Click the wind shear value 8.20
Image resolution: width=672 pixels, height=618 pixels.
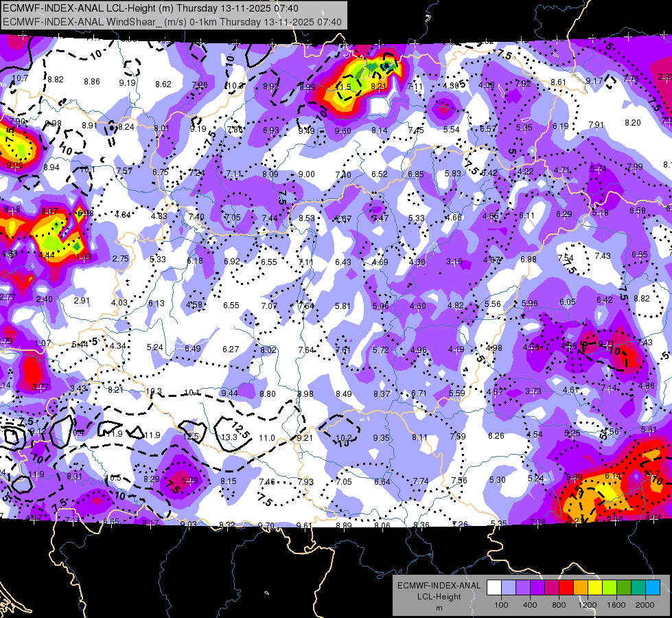(x=633, y=123)
